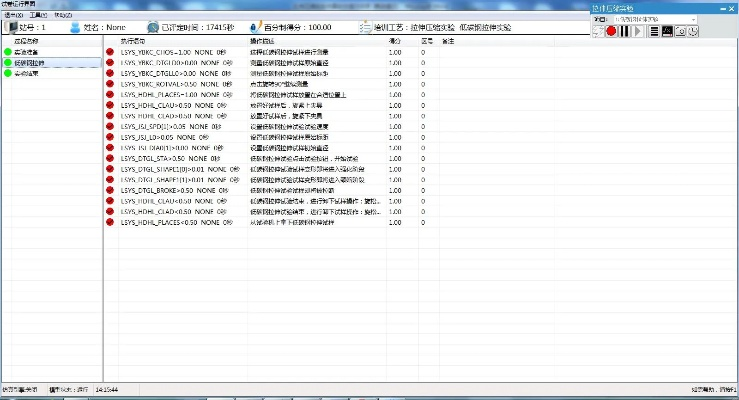Click the gray play arrow button
739x400 pixels.
click(639, 32)
